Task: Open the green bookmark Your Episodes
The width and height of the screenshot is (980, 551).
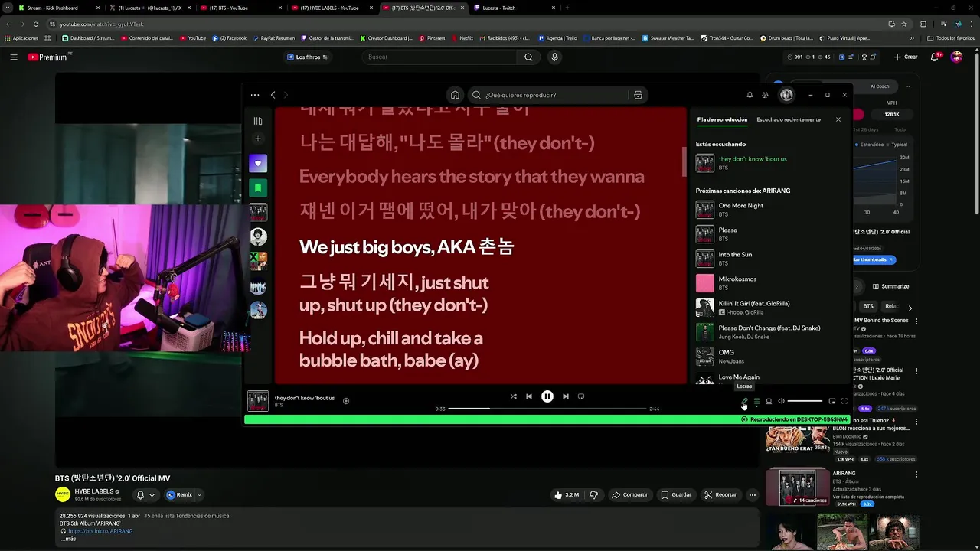Action: tap(258, 187)
